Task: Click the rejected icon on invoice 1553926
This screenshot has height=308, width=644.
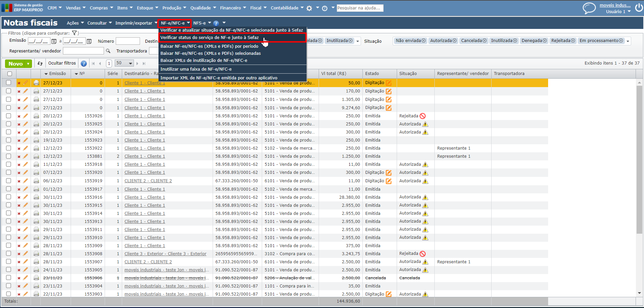Action: [x=423, y=116]
